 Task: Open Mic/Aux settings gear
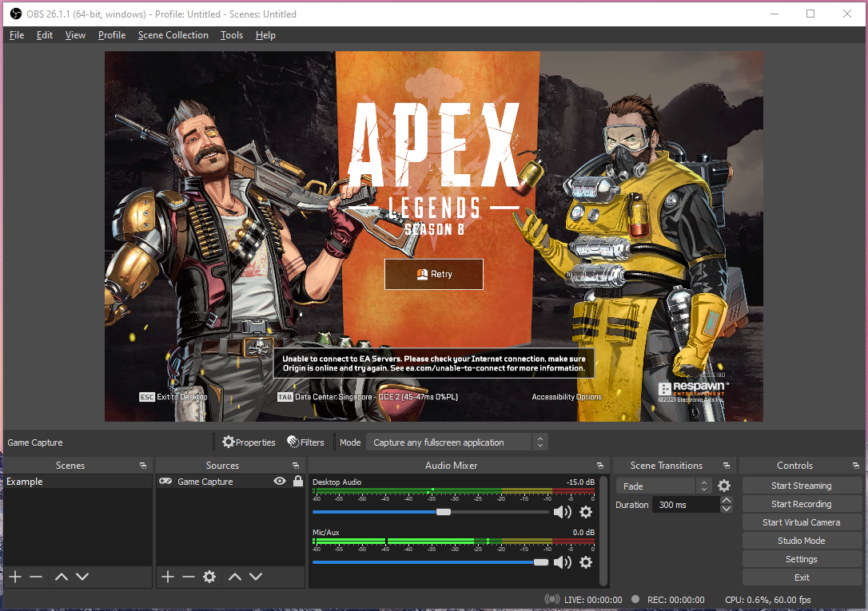(x=586, y=562)
